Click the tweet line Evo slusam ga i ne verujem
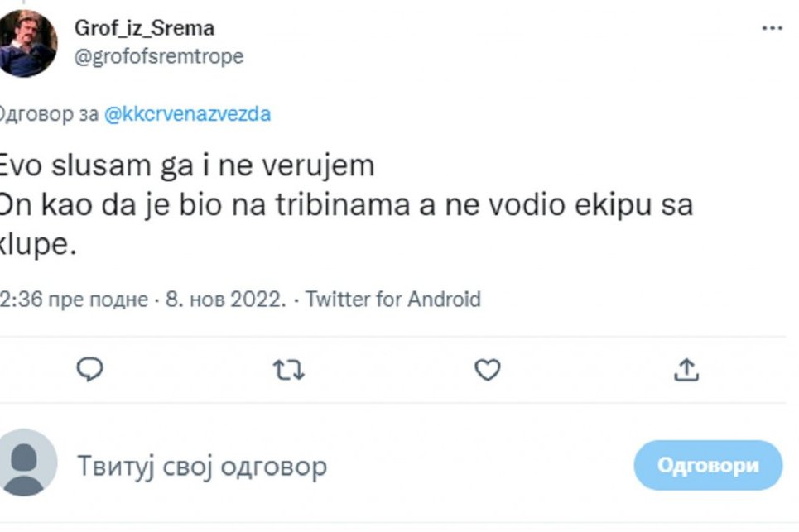This screenshot has height=532, width=799. [186, 165]
